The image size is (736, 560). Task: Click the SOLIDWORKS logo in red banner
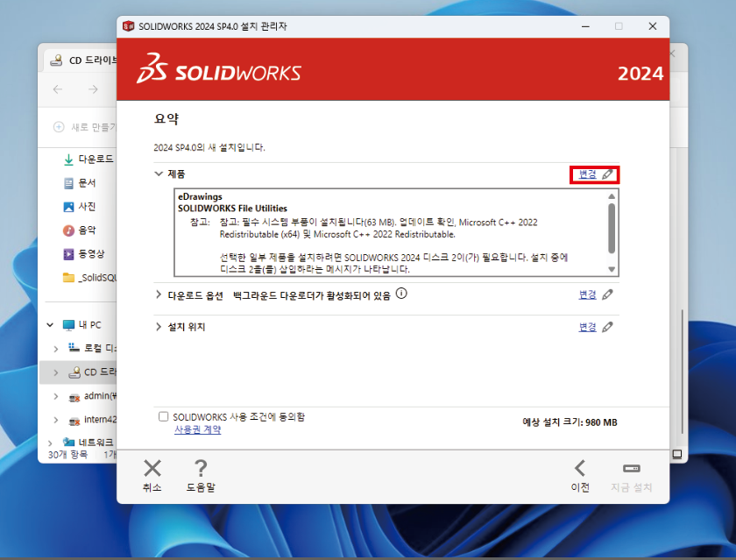coord(219,68)
